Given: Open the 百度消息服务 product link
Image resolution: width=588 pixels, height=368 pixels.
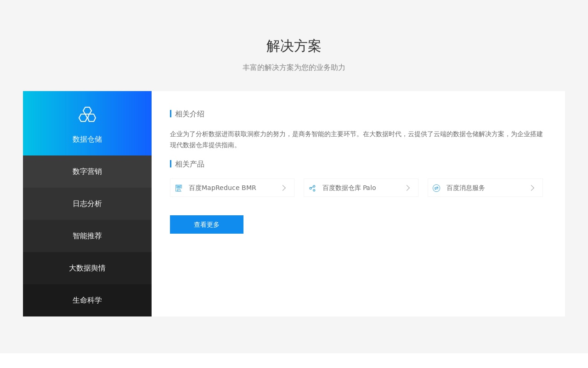Looking at the screenshot, I should click(x=485, y=188).
